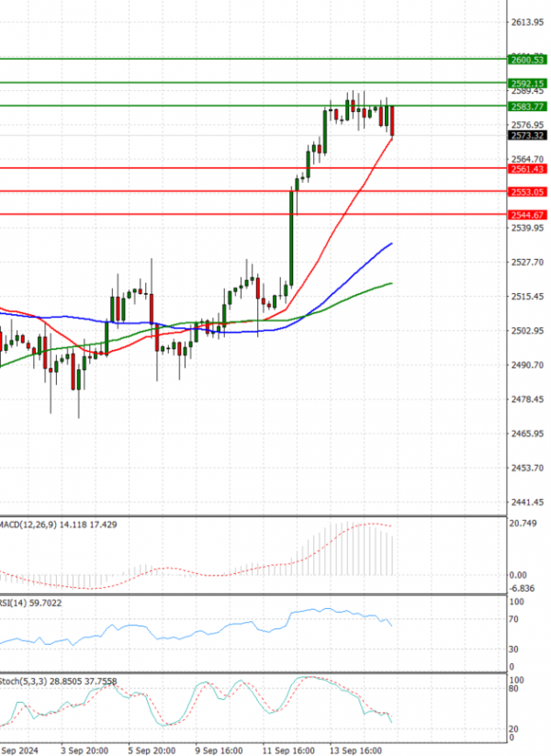Click the 2453.70 price axis value

pyautogui.click(x=527, y=468)
